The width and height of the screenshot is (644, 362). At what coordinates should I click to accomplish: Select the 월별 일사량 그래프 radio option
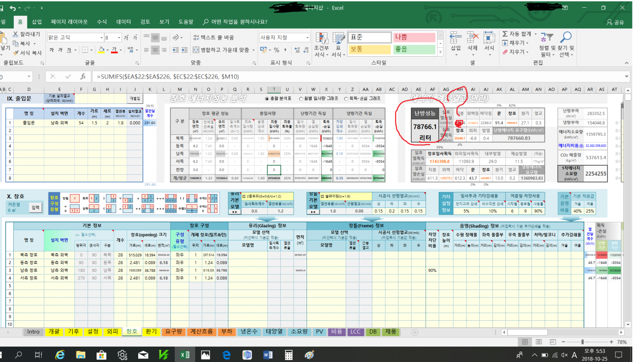coord(301,99)
